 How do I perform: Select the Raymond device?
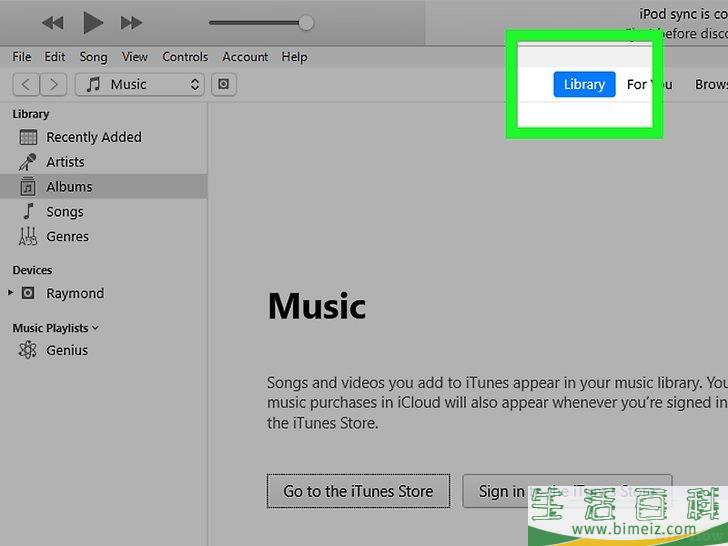[x=75, y=293]
